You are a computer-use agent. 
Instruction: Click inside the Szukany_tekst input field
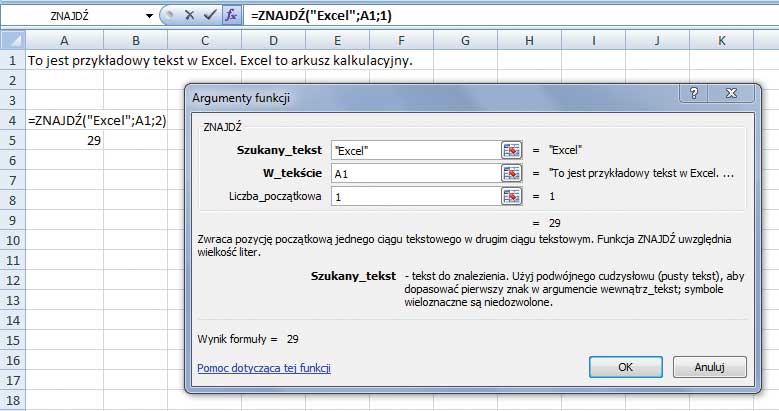[414, 150]
